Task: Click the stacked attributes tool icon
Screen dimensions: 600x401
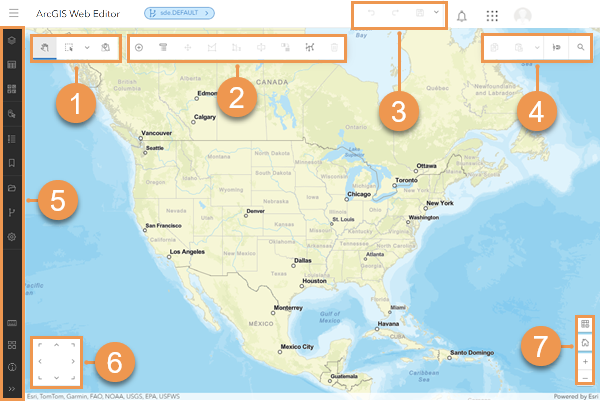Action: point(163,47)
